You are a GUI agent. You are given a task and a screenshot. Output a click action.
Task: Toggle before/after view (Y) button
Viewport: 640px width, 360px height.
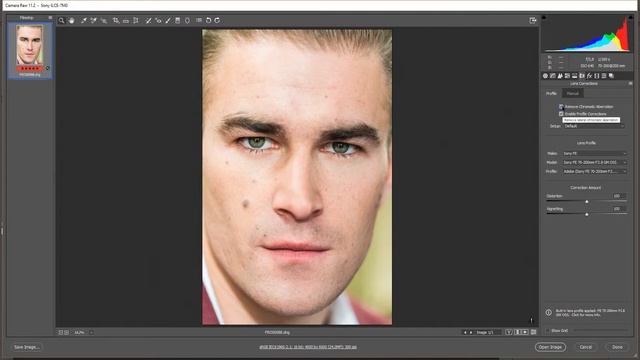click(x=509, y=332)
